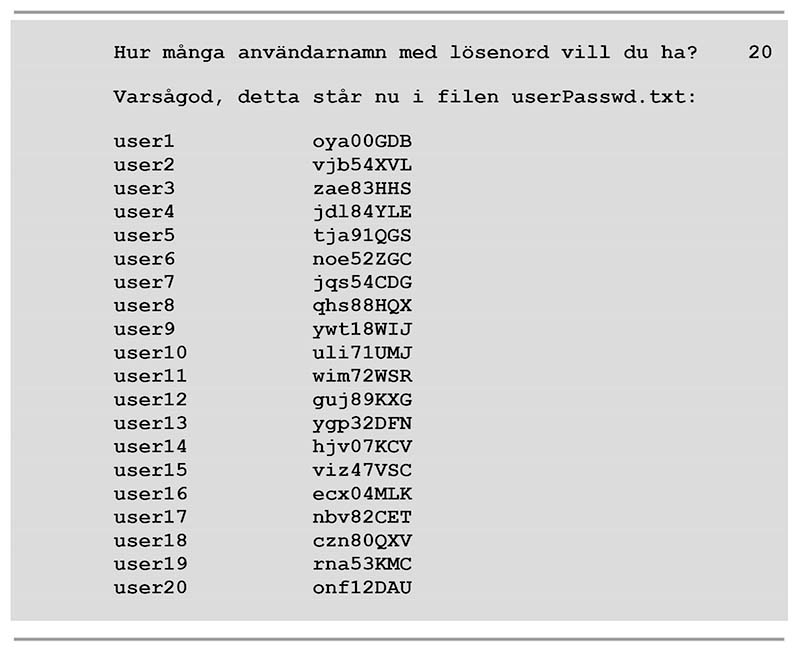Select the username user13

point(150,423)
